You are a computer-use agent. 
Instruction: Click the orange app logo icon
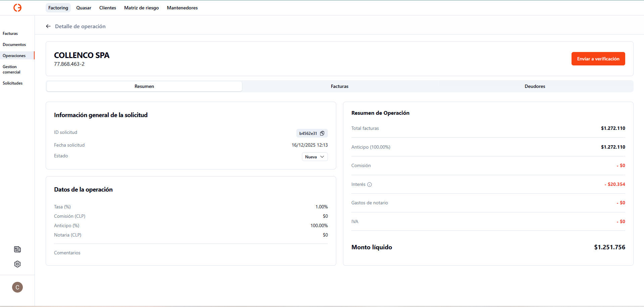tap(17, 8)
